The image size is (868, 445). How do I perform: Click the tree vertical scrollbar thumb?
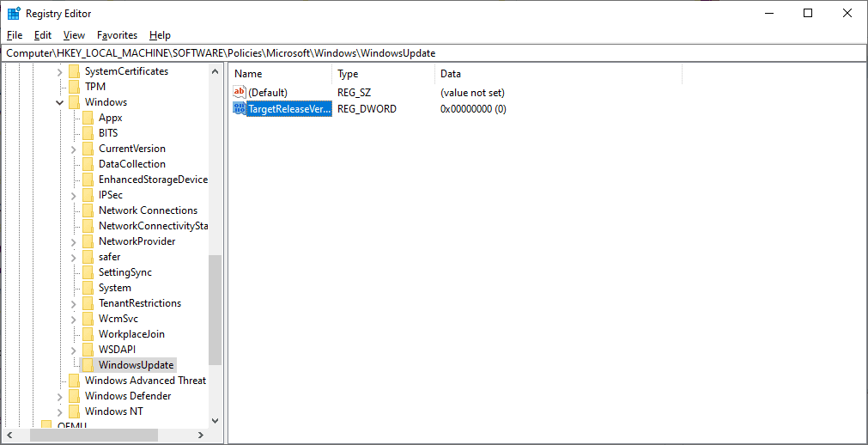click(x=215, y=310)
